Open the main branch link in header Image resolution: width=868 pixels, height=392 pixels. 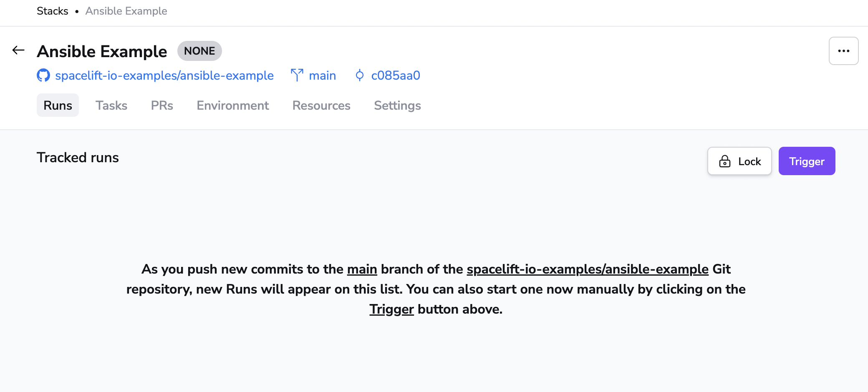pos(322,75)
